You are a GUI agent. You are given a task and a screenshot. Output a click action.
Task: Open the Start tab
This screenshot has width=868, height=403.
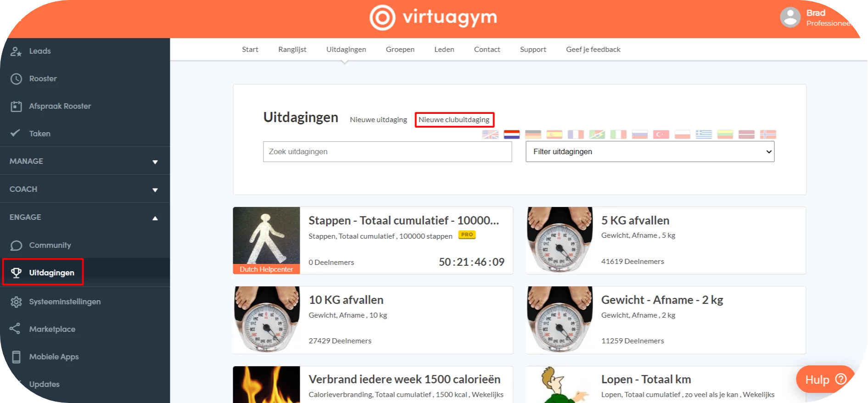pyautogui.click(x=250, y=50)
